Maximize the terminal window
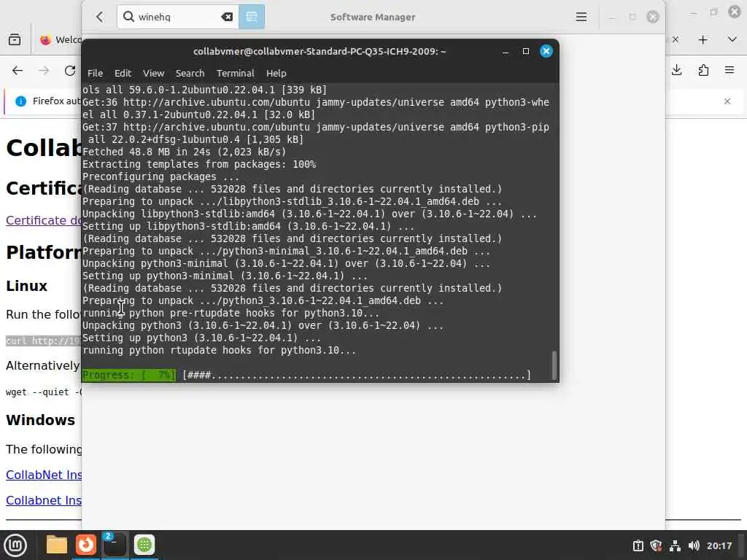747x560 pixels. 526,52
